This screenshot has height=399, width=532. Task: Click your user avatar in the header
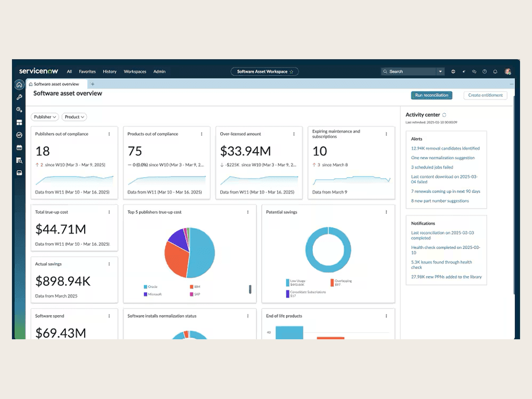[x=508, y=71]
